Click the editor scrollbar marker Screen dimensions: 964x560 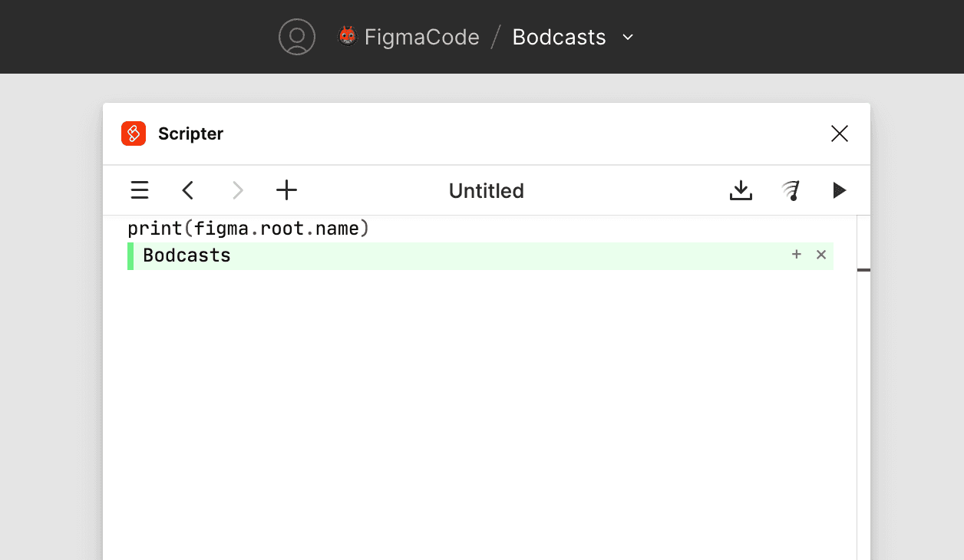[x=863, y=270]
